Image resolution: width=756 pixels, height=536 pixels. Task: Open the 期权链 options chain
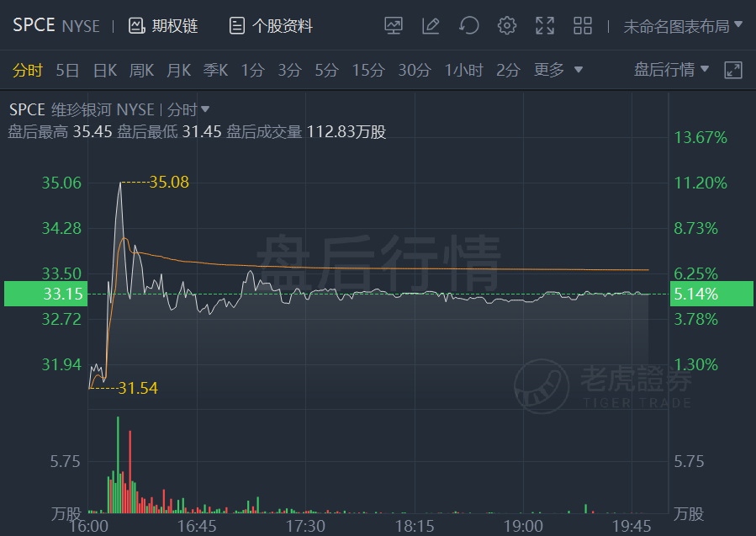pos(163,26)
